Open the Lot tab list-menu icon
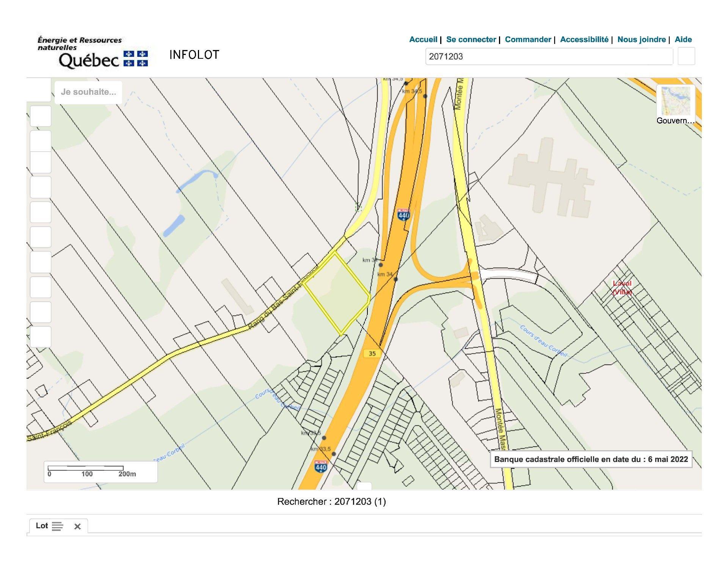Image resolution: width=728 pixels, height=562 pixels. click(x=57, y=526)
